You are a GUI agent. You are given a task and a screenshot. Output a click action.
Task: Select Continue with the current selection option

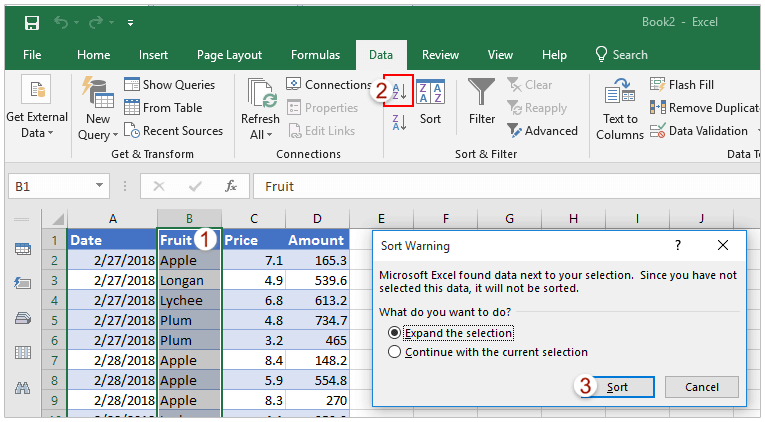point(394,352)
